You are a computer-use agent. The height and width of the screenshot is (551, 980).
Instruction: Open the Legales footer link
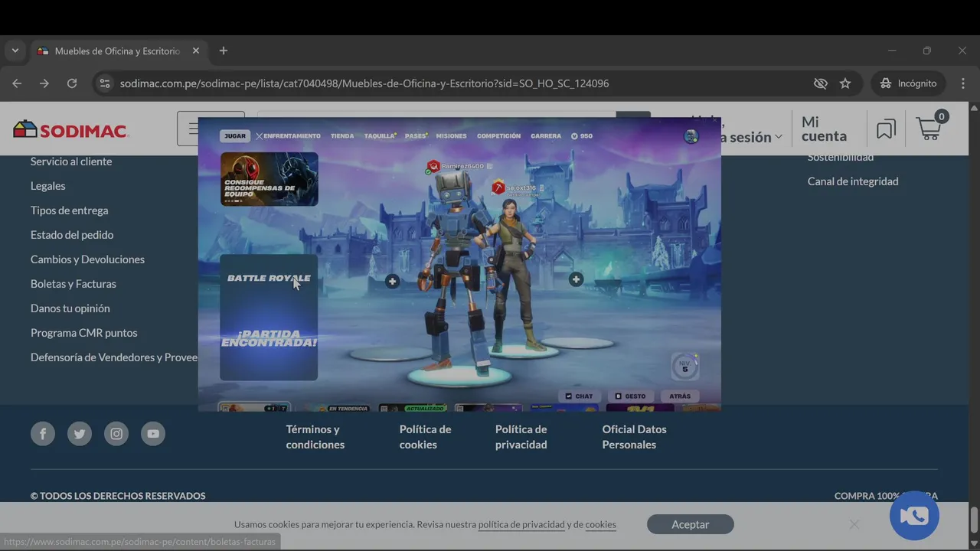(x=48, y=186)
